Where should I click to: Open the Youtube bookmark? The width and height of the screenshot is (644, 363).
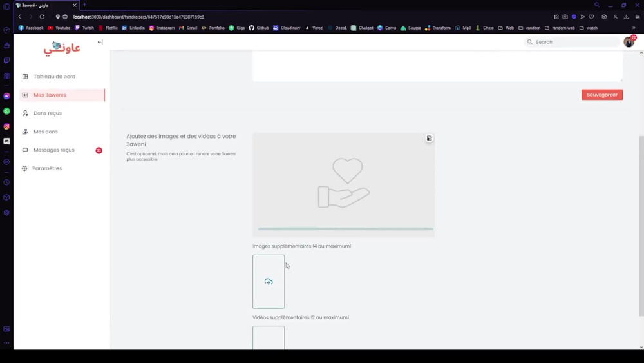(x=59, y=28)
